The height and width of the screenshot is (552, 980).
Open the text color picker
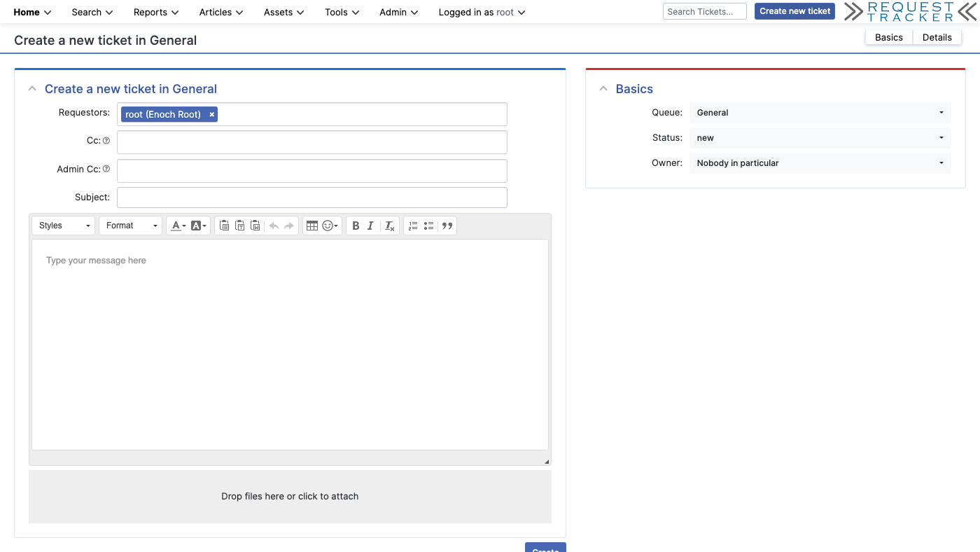click(x=178, y=226)
